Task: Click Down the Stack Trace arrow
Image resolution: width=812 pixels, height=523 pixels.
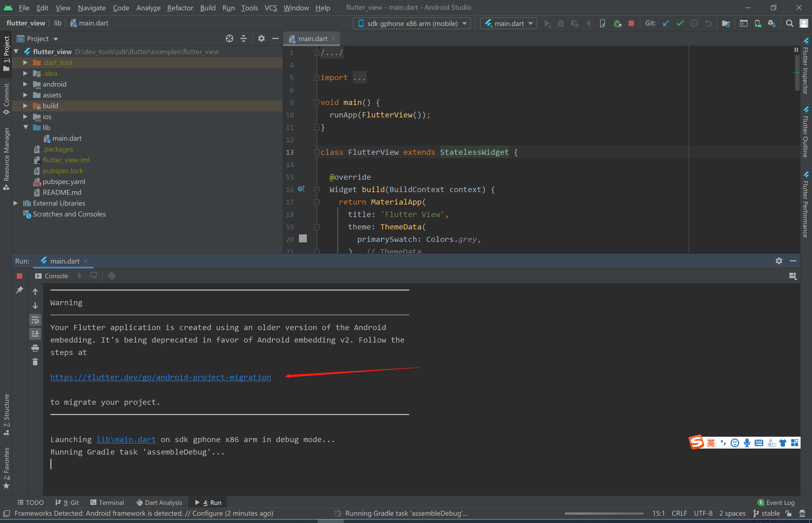Action: click(x=35, y=306)
